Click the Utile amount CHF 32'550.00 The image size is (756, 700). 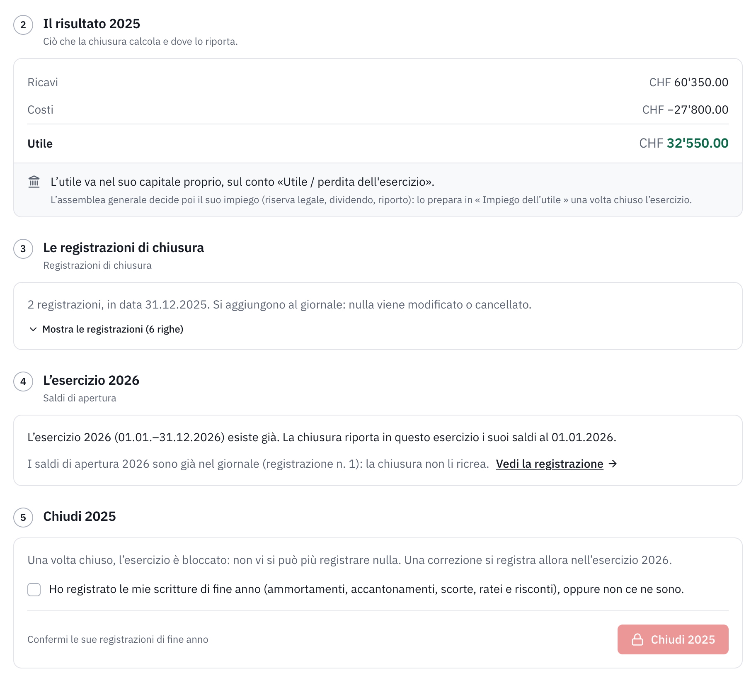(683, 143)
